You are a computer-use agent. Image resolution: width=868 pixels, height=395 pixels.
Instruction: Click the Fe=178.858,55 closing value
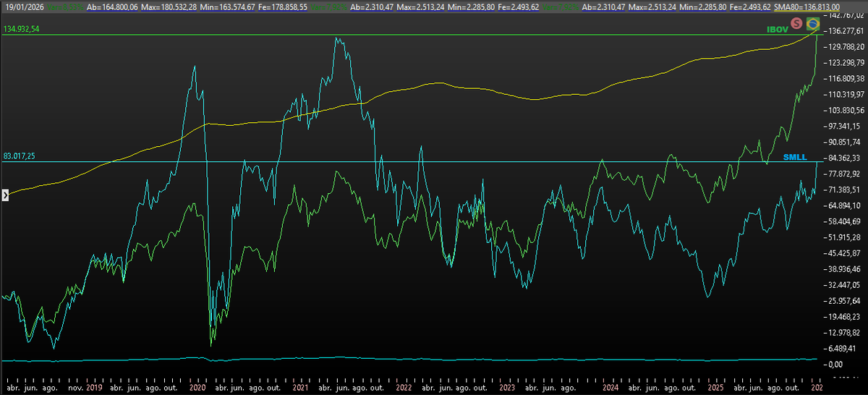(281, 6)
